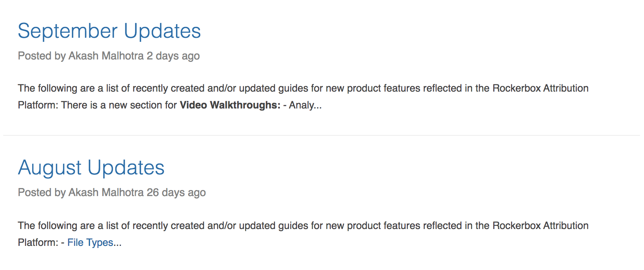
Task: Click 'The following are' starting August excerpt
Action: pos(56,226)
